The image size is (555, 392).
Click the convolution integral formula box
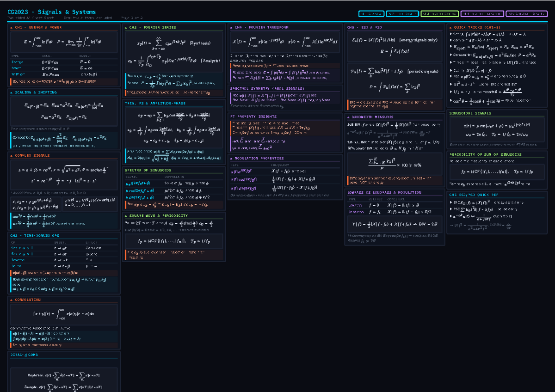coord(63,314)
